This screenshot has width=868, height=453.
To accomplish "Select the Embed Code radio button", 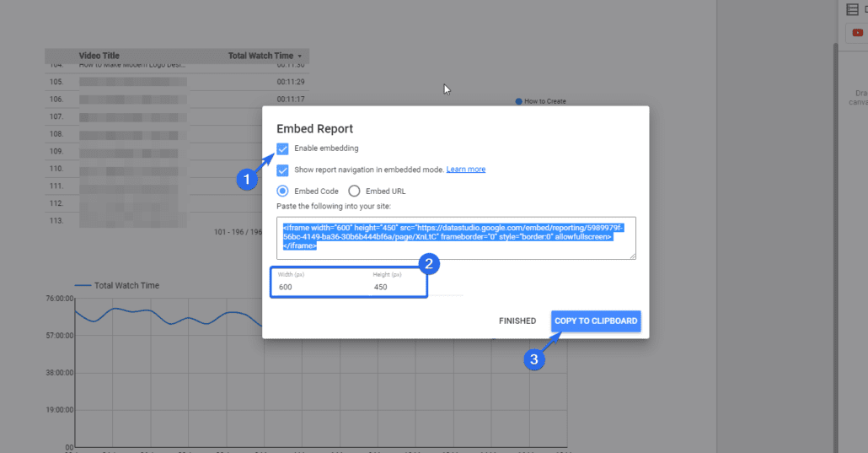I will click(x=282, y=191).
